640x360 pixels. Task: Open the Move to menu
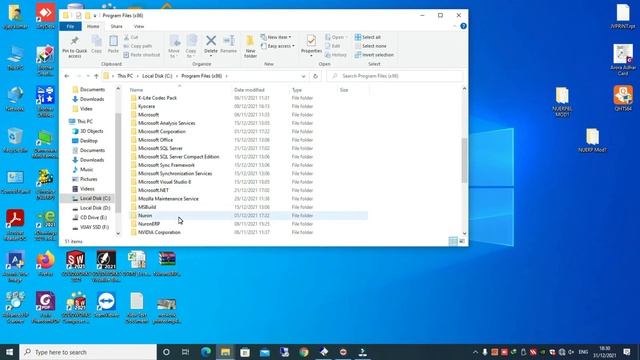(174, 47)
